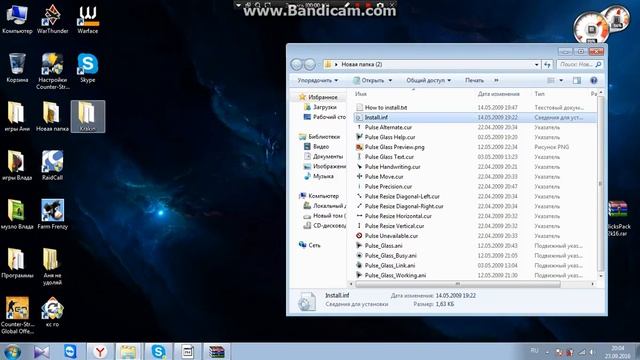The image size is (640, 360).
Task: Click the Печать toolbar button
Action: [474, 80]
